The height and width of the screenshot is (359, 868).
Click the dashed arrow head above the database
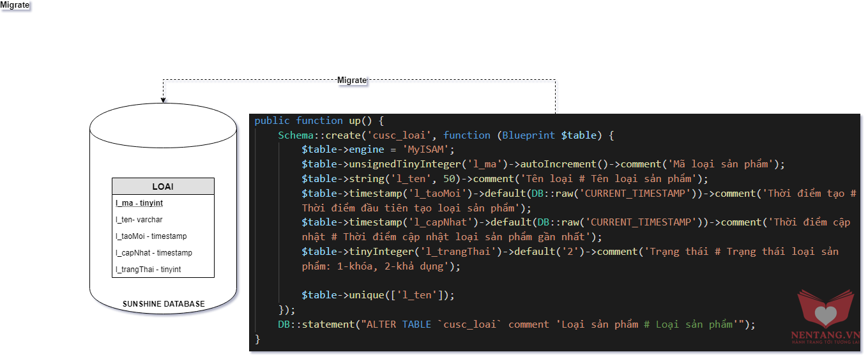click(x=164, y=100)
